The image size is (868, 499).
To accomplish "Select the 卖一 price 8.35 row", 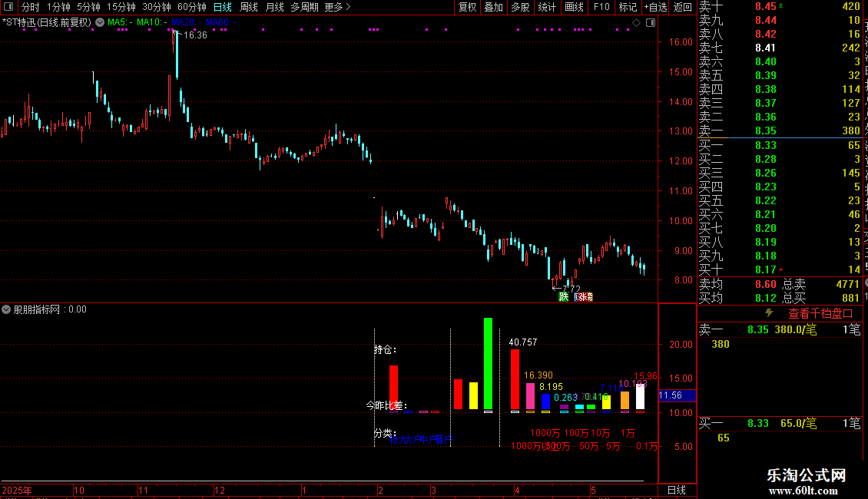I will point(780,131).
